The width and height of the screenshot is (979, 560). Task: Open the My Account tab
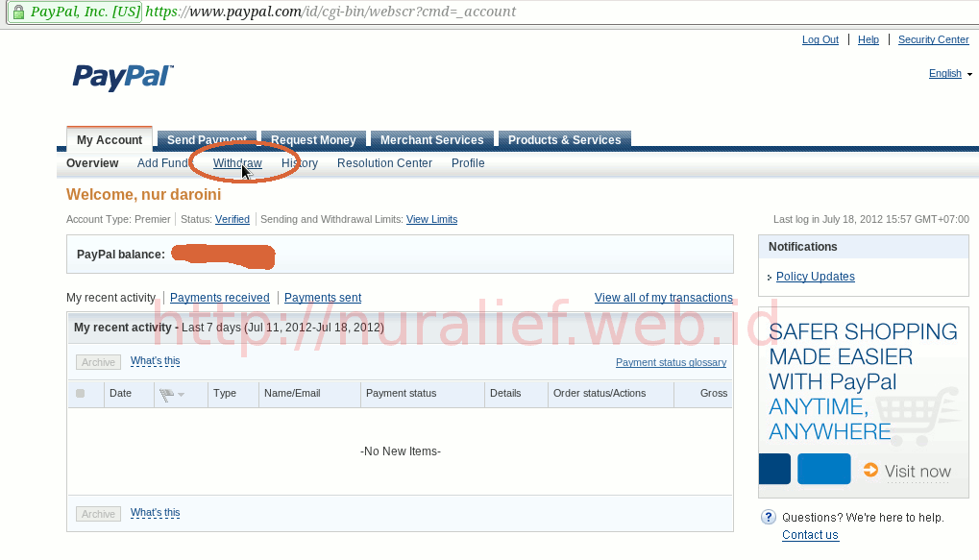click(110, 140)
